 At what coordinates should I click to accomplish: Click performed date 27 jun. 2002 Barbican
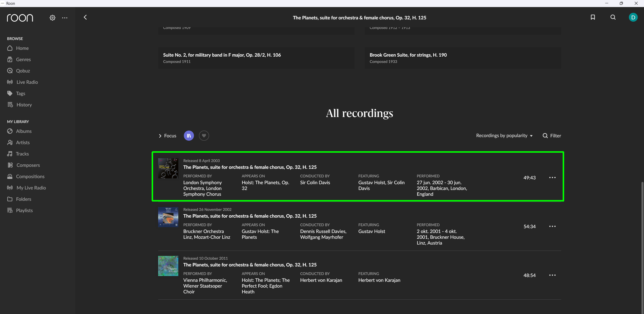tap(442, 188)
